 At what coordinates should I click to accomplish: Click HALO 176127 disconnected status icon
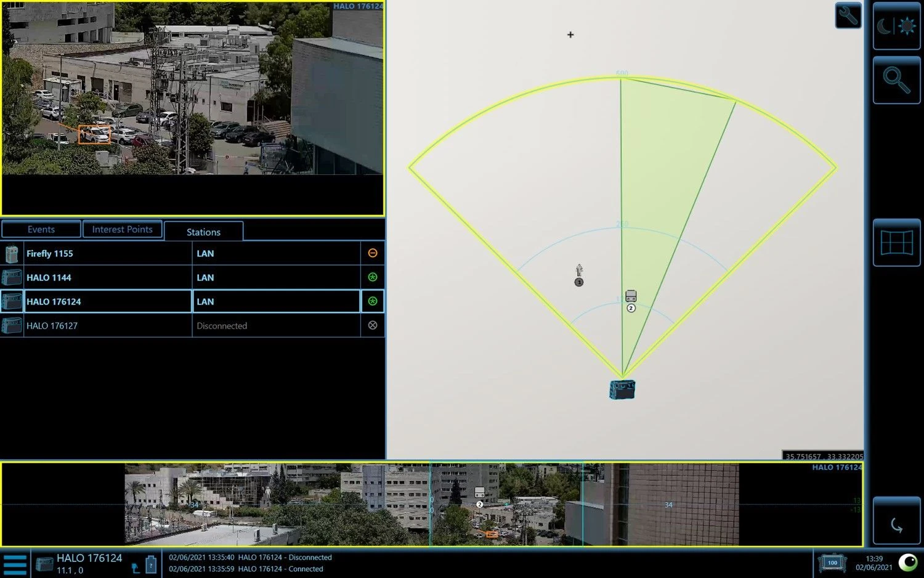[x=373, y=325]
